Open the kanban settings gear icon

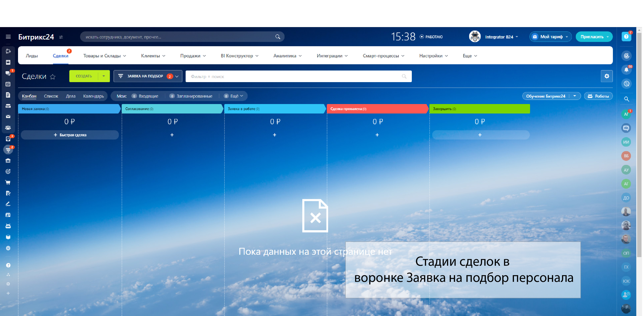[x=606, y=76]
